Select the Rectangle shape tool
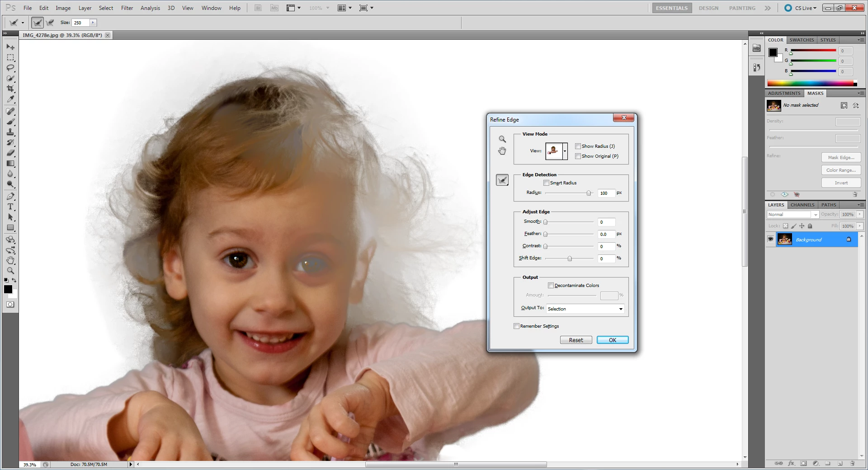Image resolution: width=868 pixels, height=470 pixels. click(10, 227)
